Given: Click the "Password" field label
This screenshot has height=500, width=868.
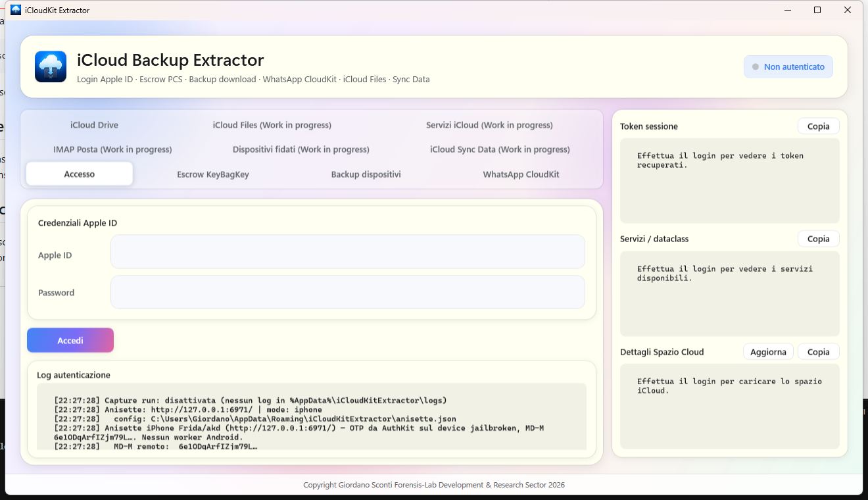Looking at the screenshot, I should click(56, 293).
